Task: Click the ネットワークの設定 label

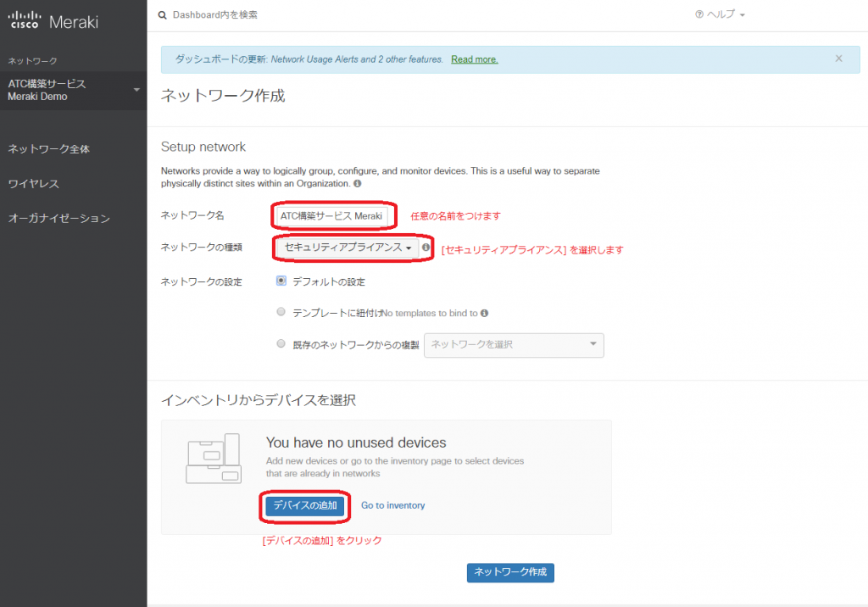Action: point(202,282)
